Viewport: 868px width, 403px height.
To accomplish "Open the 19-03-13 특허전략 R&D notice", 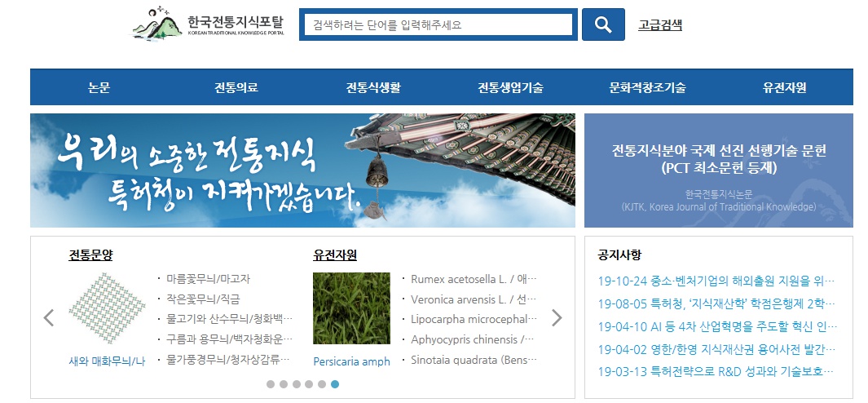I will pyautogui.click(x=716, y=371).
